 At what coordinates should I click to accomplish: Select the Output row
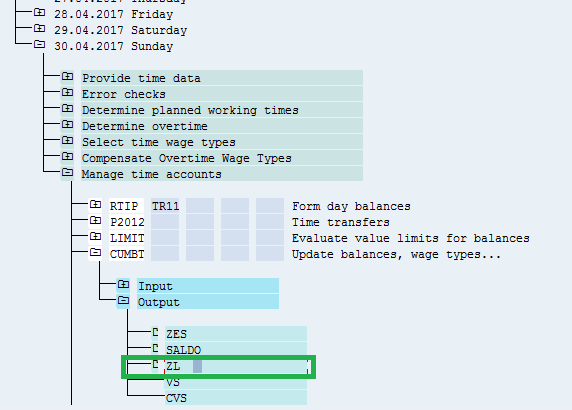[208, 302]
